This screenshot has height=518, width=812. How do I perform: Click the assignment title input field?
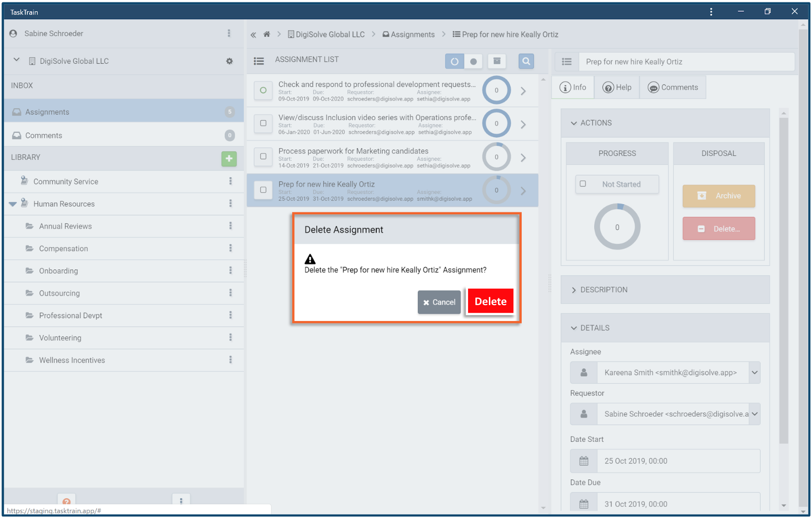[686, 62]
